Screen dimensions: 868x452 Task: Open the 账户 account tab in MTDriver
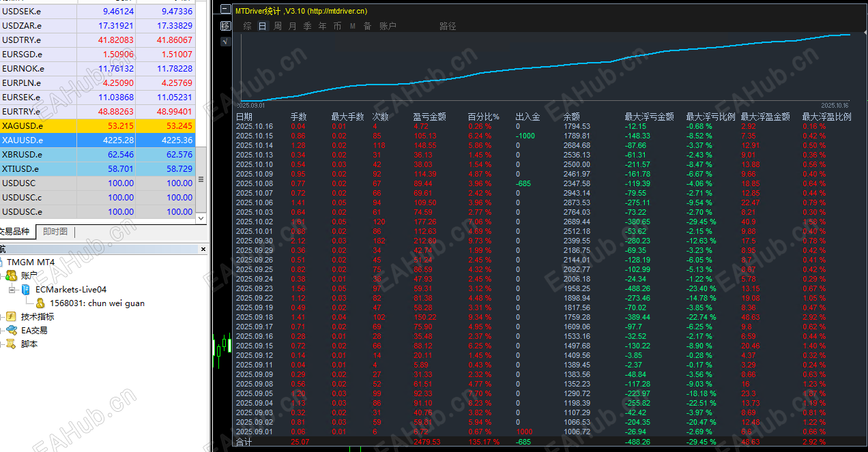click(x=388, y=26)
